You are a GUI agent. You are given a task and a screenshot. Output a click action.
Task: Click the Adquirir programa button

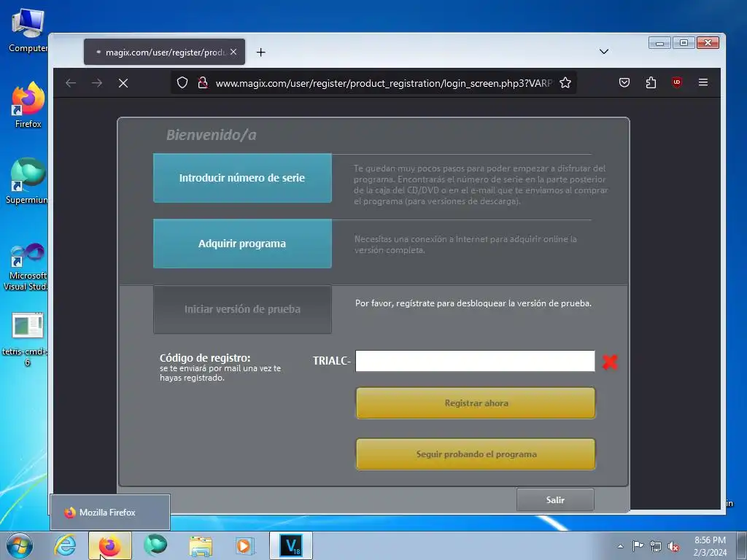click(242, 244)
